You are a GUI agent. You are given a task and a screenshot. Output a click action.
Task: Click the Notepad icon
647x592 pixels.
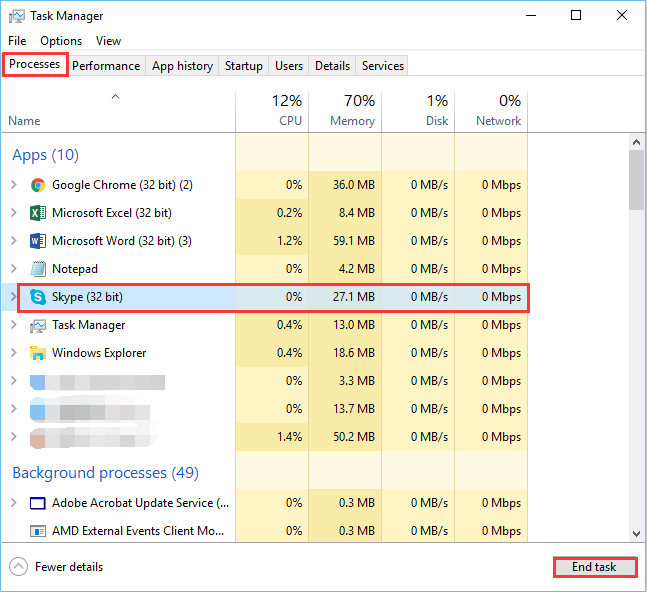(38, 269)
